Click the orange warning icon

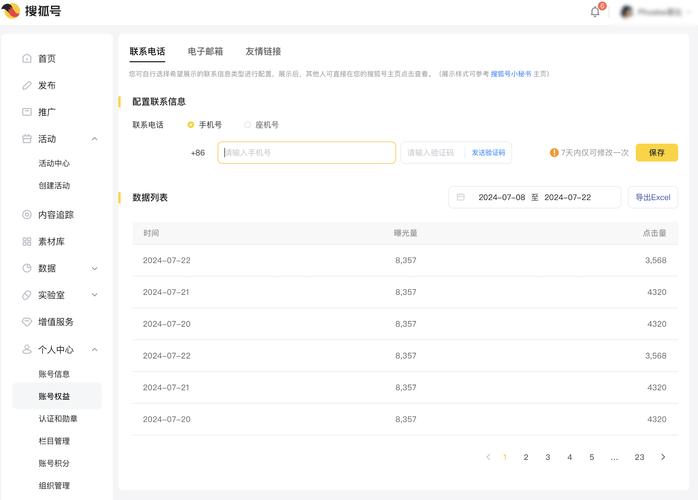click(554, 153)
